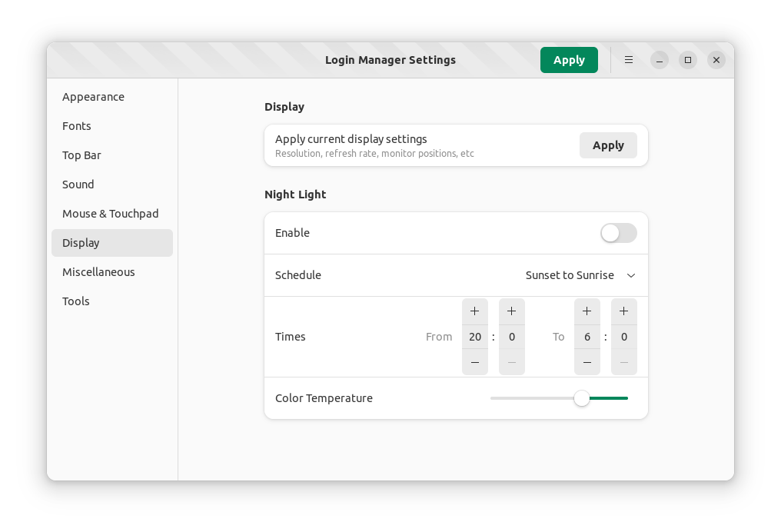Increase the To hour value

[587, 311]
